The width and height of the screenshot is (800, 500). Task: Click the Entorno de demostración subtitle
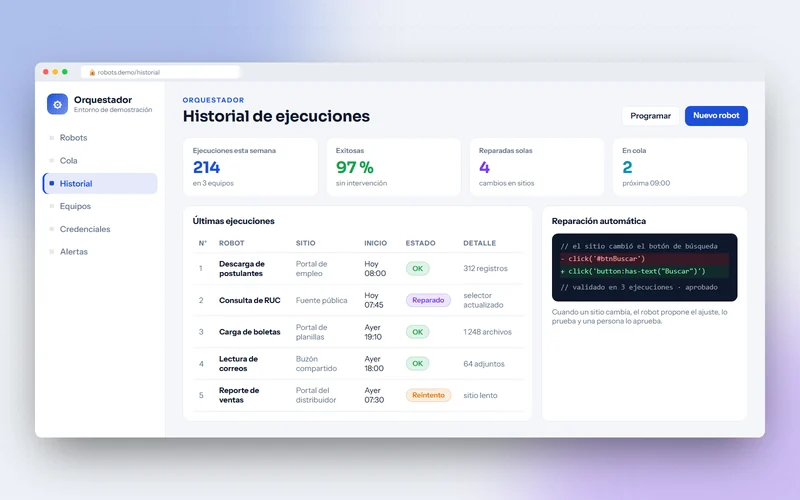(113, 110)
